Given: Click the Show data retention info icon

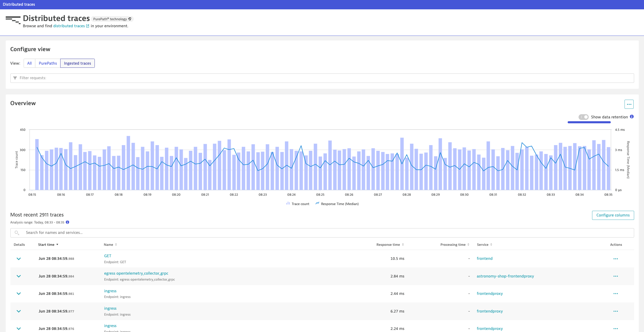Looking at the screenshot, I should (632, 117).
